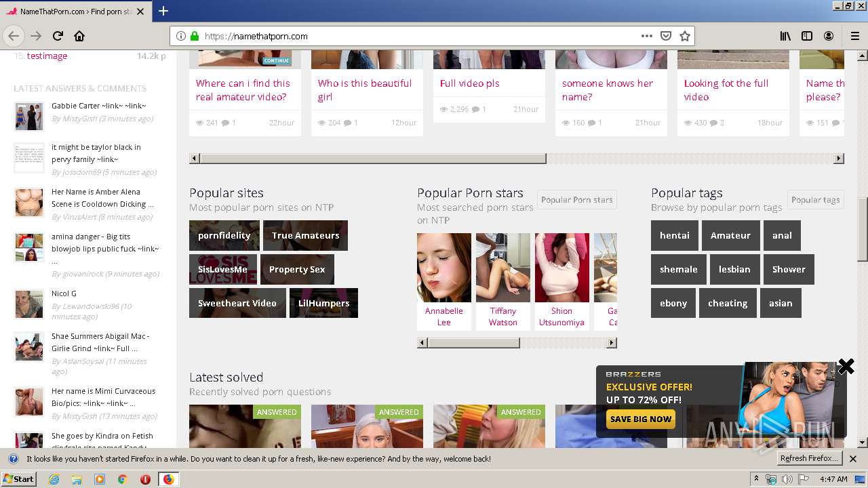The width and height of the screenshot is (868, 488).
Task: Select the asian tag
Action: click(781, 303)
